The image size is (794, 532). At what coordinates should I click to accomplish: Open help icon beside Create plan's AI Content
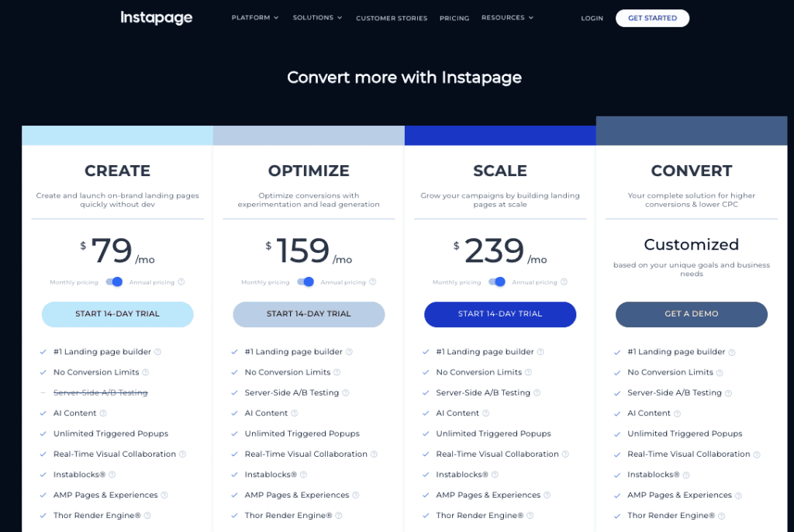point(103,413)
